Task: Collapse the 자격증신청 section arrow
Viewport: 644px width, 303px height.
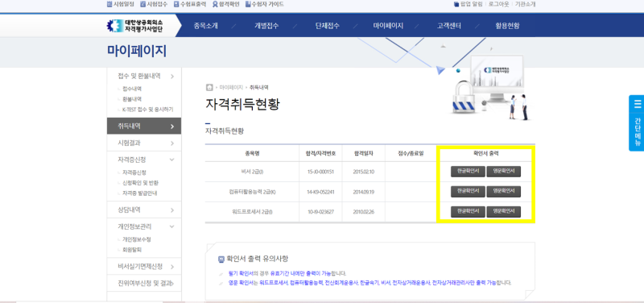Action: click(172, 160)
